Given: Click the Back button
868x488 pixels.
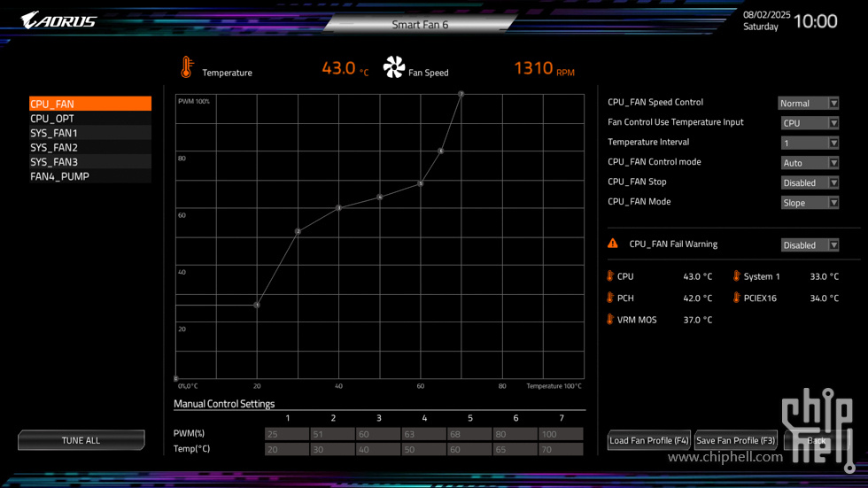Looking at the screenshot, I should [817, 440].
